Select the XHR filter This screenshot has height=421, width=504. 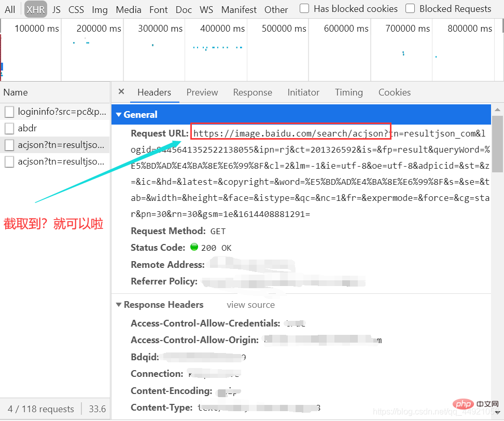[35, 9]
